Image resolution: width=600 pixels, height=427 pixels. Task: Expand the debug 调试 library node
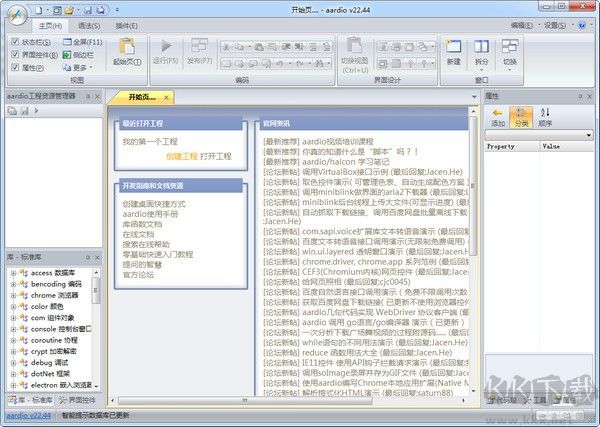coord(13,363)
